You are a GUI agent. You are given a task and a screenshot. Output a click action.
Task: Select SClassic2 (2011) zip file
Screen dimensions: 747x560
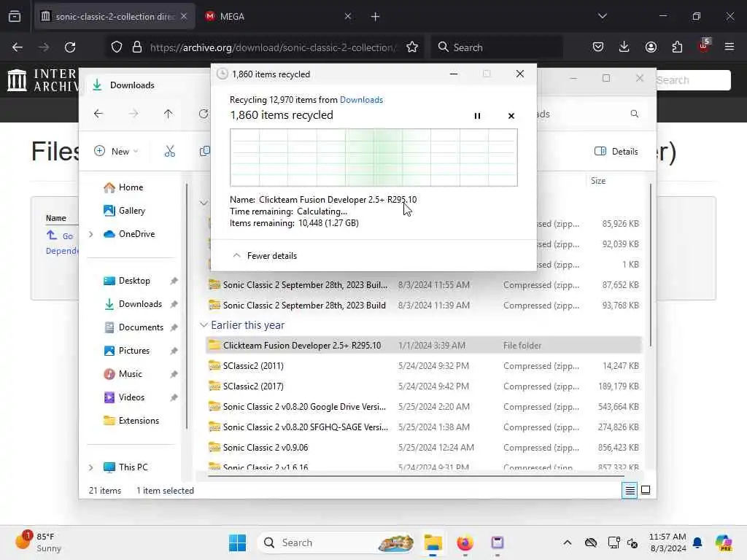(424, 366)
